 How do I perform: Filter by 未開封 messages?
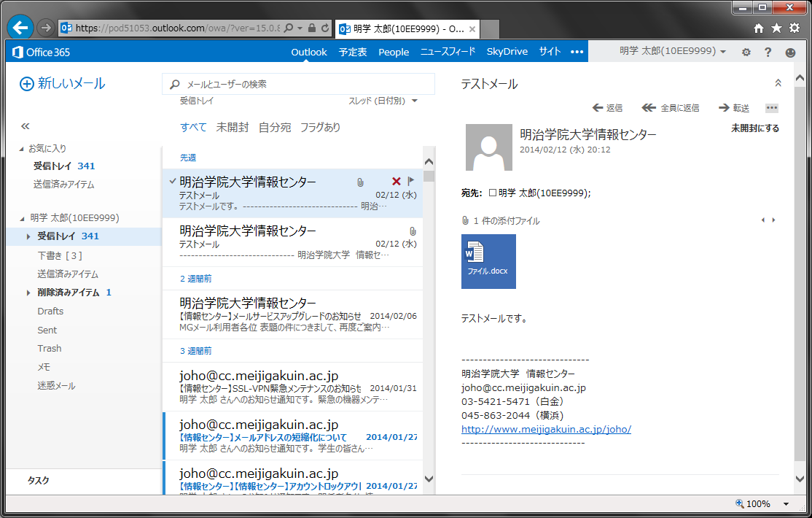(233, 128)
